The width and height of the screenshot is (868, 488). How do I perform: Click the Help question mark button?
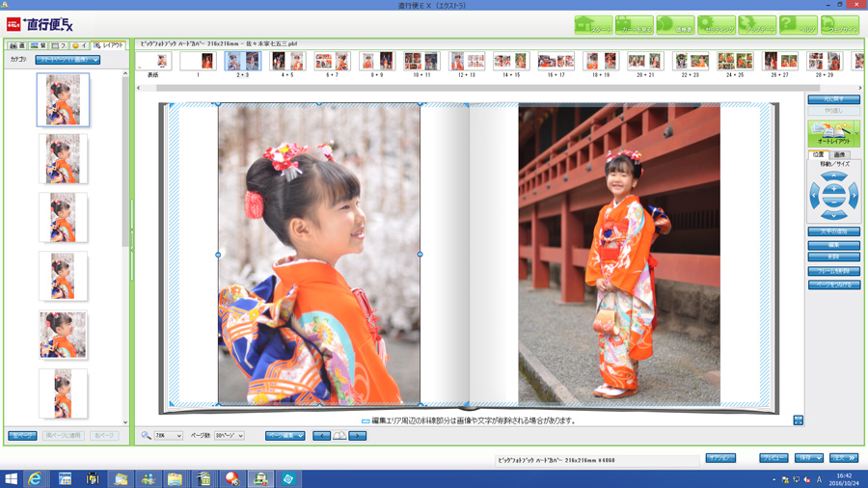click(x=799, y=25)
